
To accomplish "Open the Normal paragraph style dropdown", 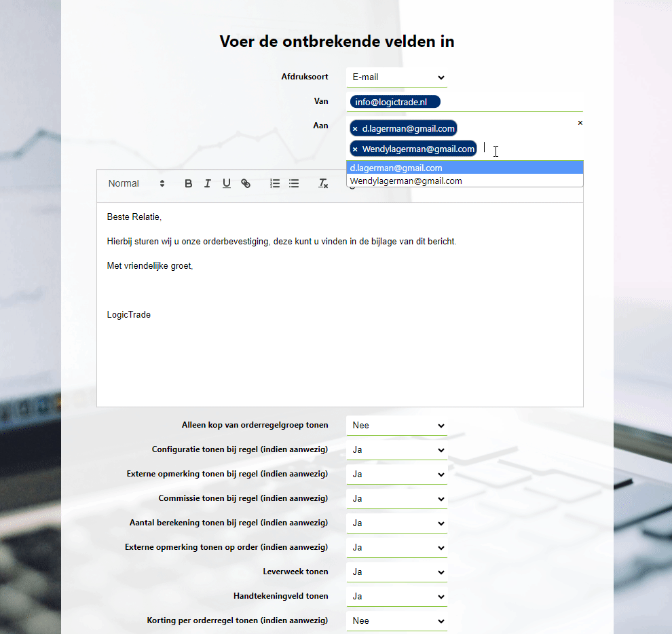I will tap(136, 183).
